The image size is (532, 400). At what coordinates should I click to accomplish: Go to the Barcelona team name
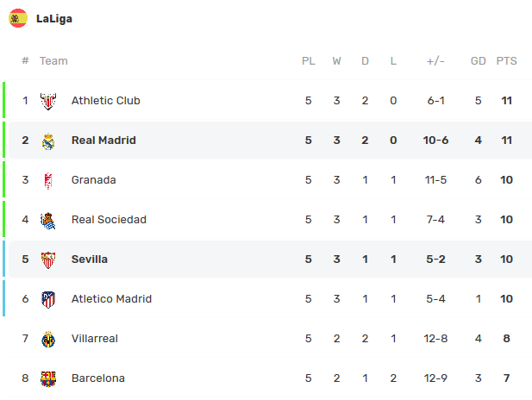point(98,378)
